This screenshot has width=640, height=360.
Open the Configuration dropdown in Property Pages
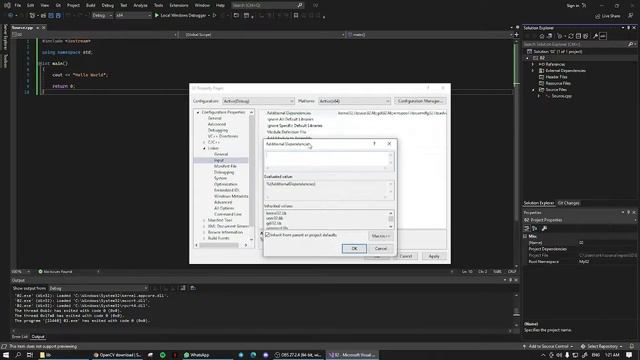click(x=258, y=101)
